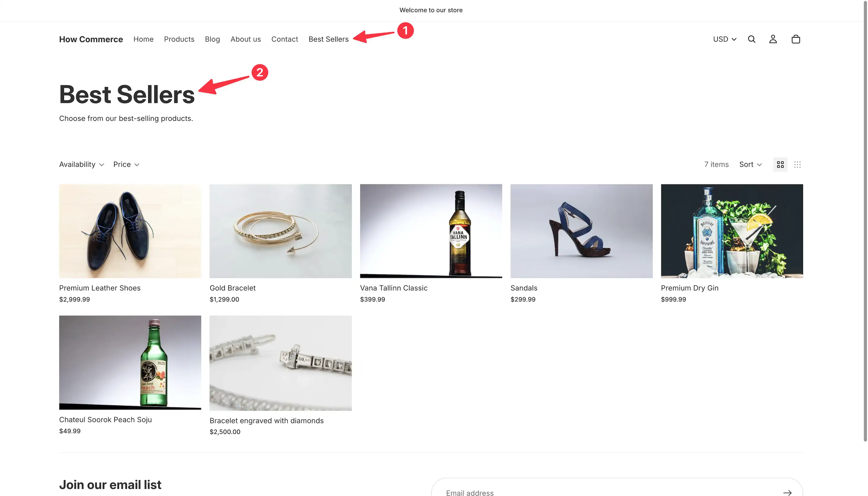Click the gold bracelet product image
The image size is (868, 496).
[281, 231]
